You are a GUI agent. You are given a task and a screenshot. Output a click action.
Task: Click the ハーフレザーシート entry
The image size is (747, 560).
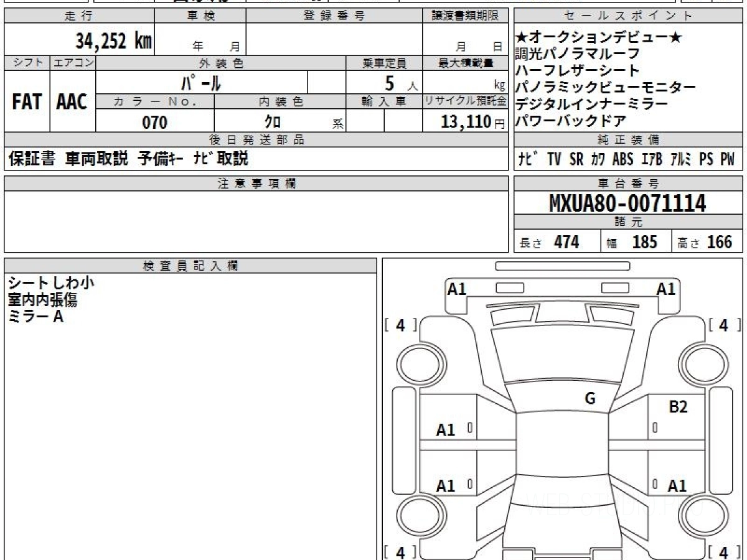point(577,70)
